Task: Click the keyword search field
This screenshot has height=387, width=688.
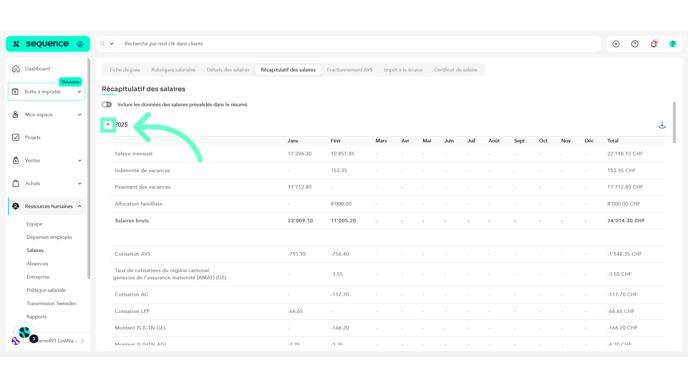Action: point(360,44)
